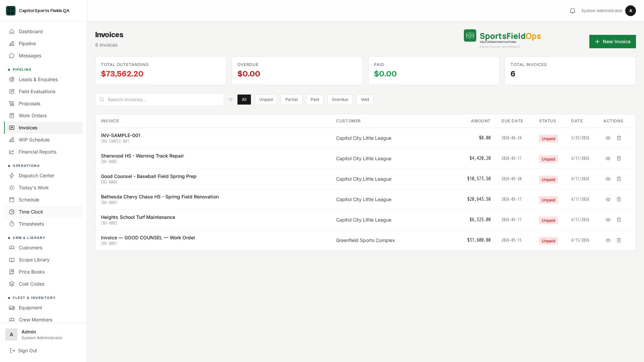Viewport: 644px width, 362px height.
Task: Delete the Heights School Turf Maintenance invoice
Action: point(619,220)
